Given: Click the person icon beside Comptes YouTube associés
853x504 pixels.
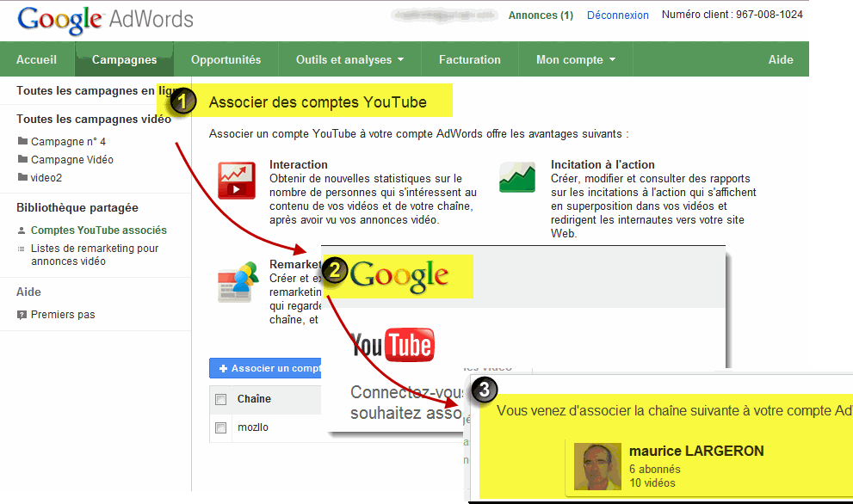Looking at the screenshot, I should (x=22, y=230).
